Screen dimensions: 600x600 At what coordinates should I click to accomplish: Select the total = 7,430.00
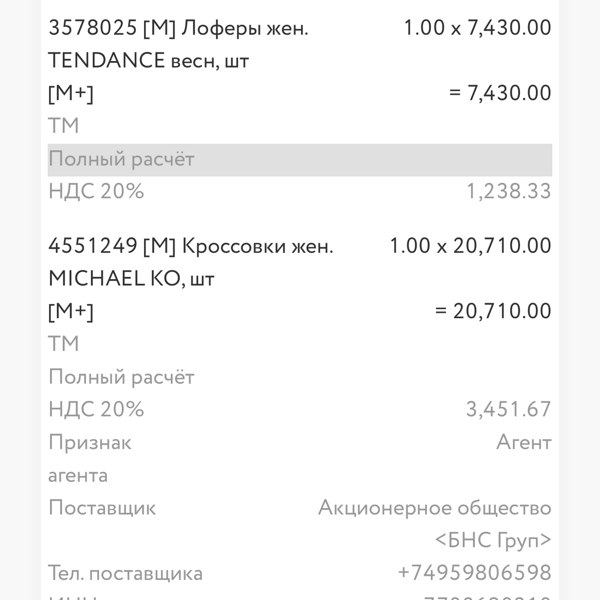pos(500,93)
